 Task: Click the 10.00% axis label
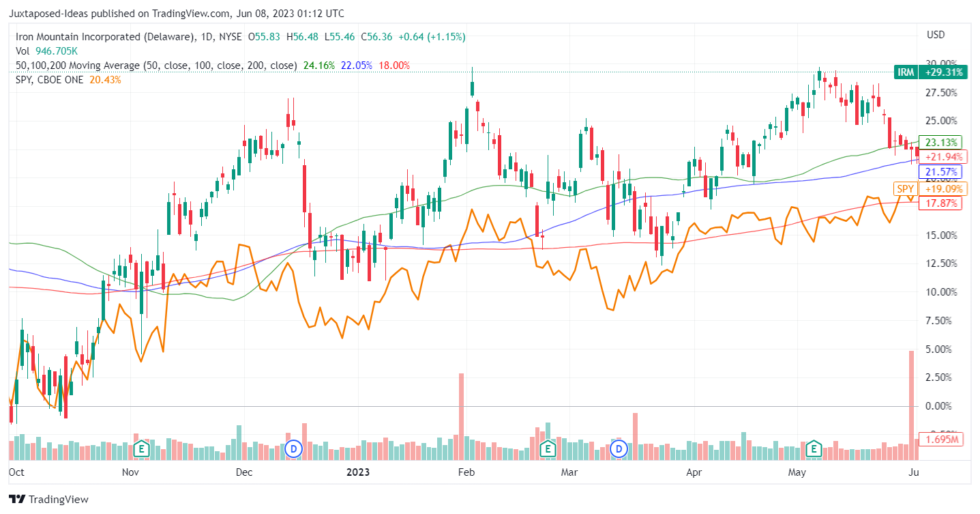click(x=941, y=292)
